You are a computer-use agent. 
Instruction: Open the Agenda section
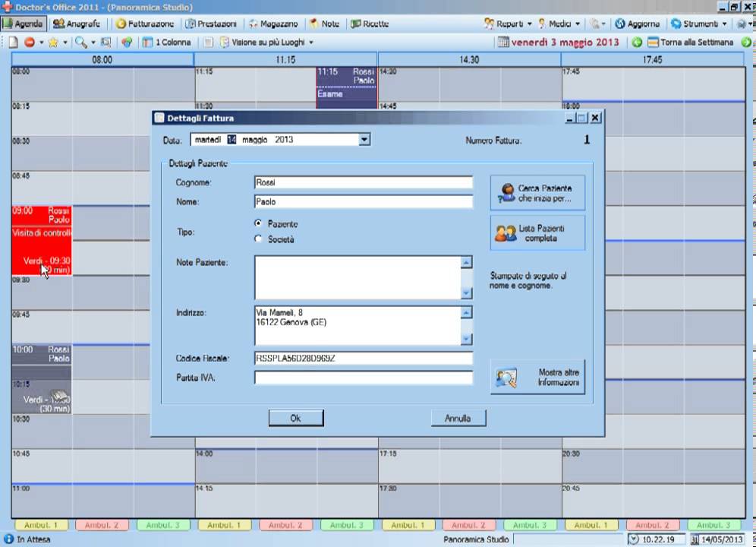(x=23, y=24)
